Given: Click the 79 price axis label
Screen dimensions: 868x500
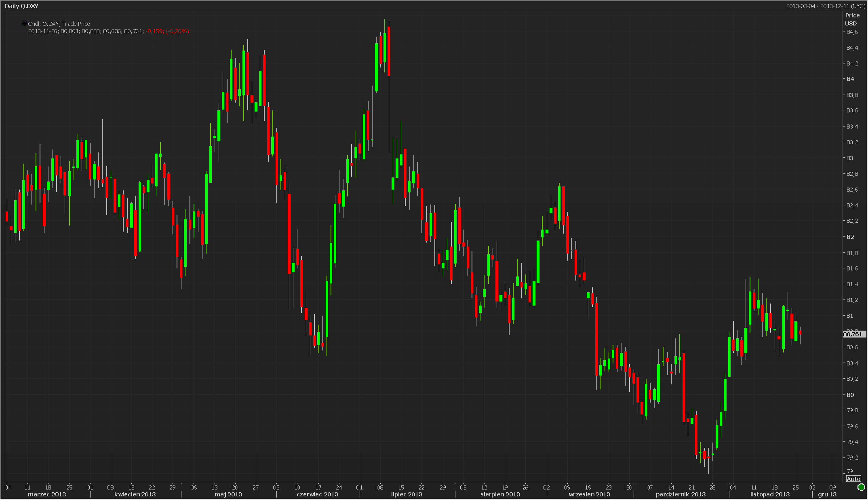Looking at the screenshot, I should [x=850, y=471].
